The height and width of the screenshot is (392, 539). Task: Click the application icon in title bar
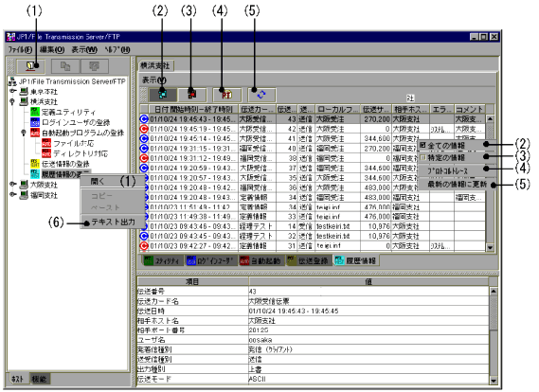[11, 37]
